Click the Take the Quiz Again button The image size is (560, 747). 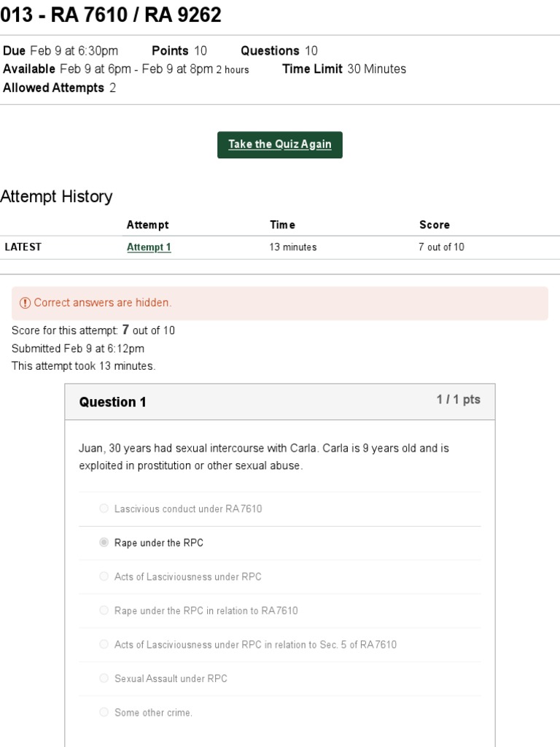pyautogui.click(x=279, y=144)
